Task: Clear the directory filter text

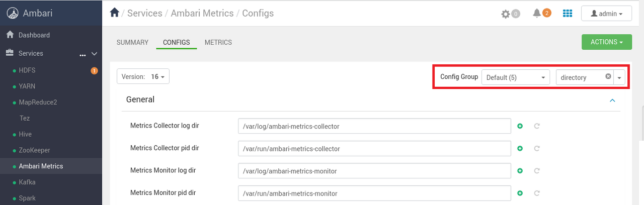Action: [608, 76]
